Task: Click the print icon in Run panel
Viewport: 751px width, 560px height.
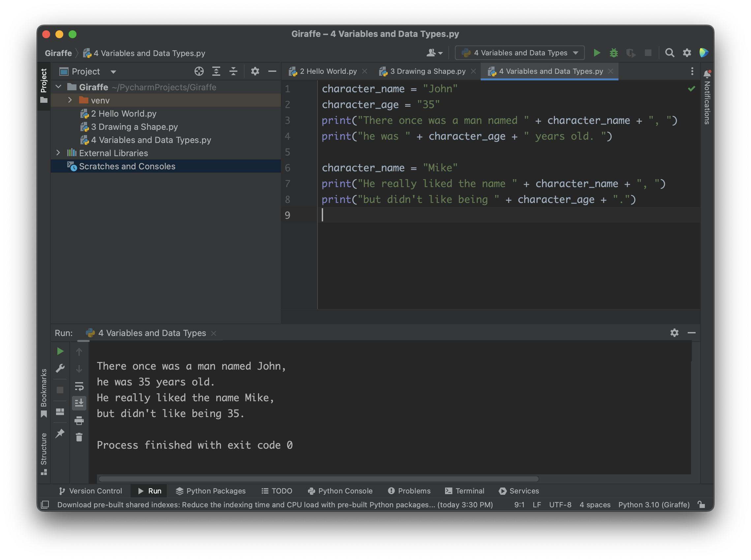Action: click(79, 421)
